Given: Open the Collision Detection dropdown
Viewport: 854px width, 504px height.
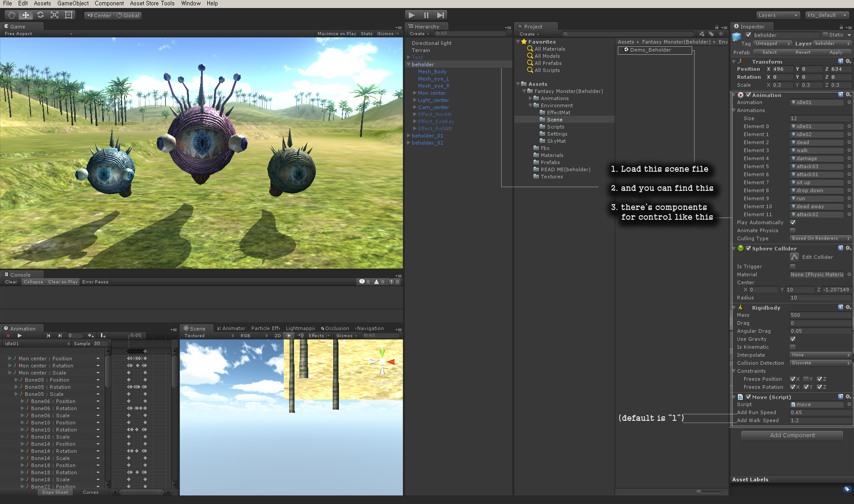Looking at the screenshot, I should pyautogui.click(x=821, y=363).
